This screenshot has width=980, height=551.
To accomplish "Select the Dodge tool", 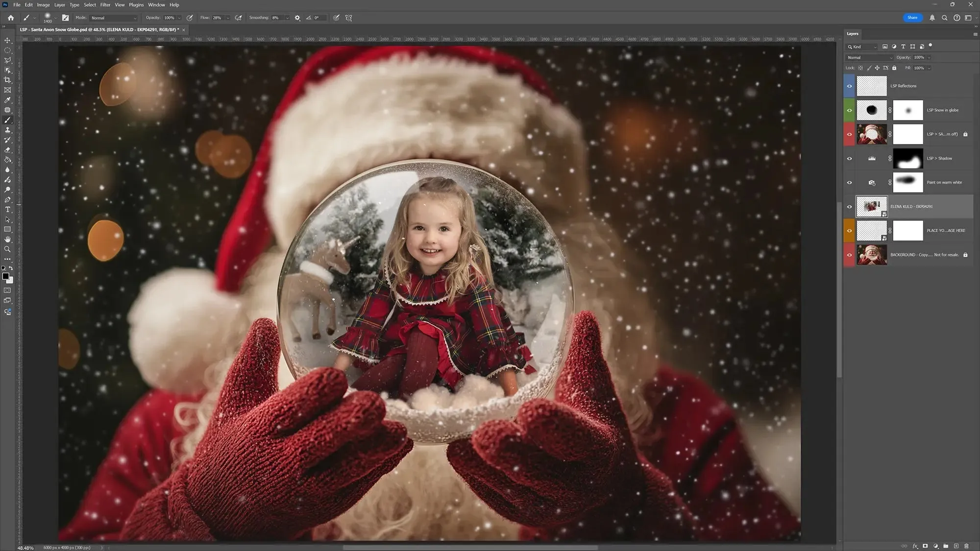I will pos(7,190).
